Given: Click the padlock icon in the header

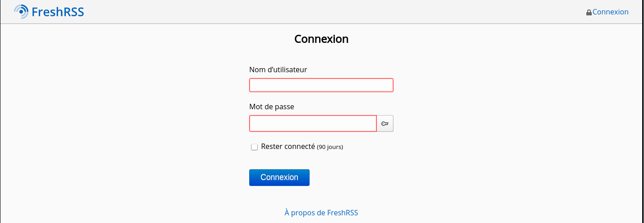Looking at the screenshot, I should pos(589,13).
